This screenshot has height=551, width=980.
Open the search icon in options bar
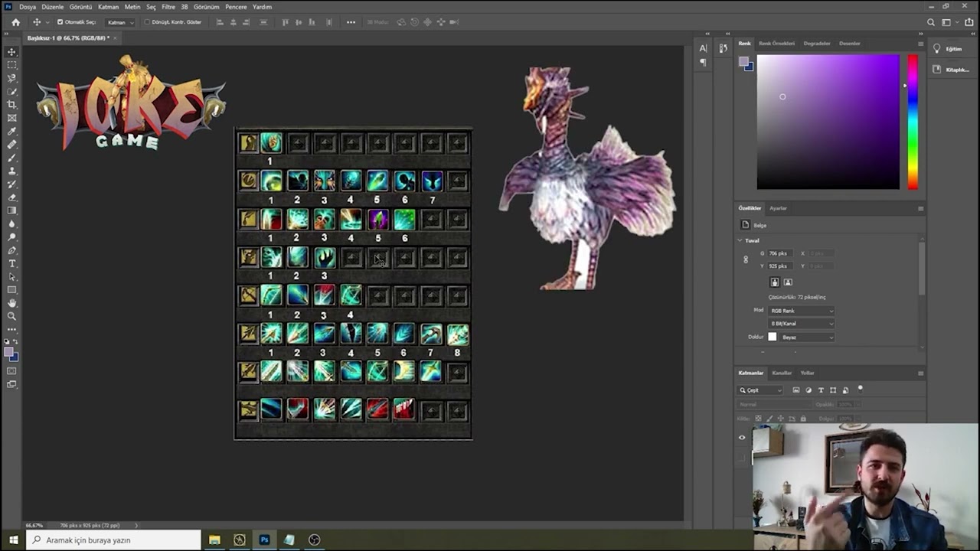(x=930, y=22)
